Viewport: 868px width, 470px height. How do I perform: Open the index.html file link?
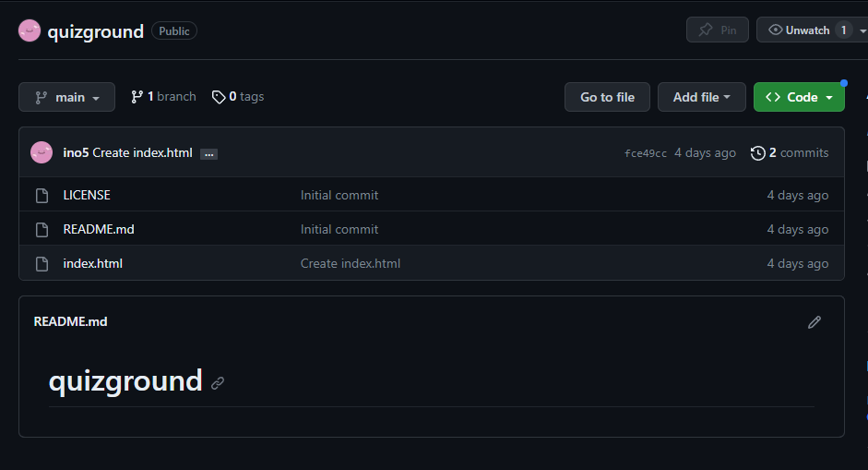click(x=92, y=264)
